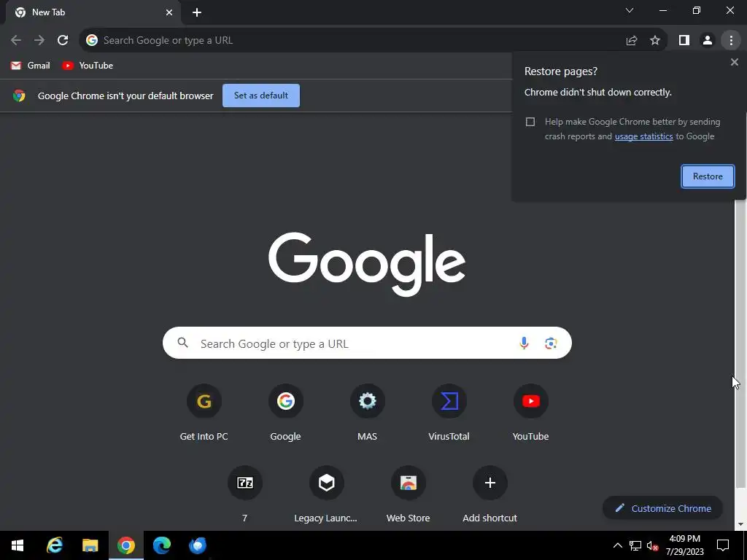Click the Restore button

point(708,176)
